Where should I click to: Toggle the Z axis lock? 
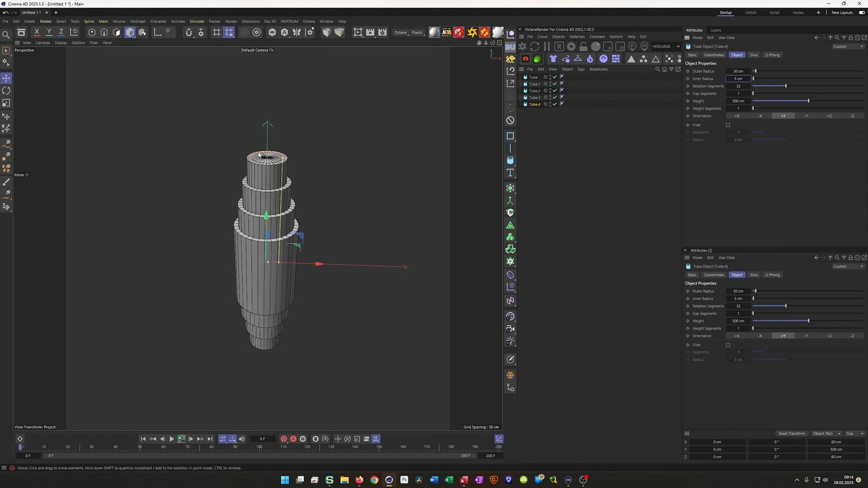[61, 32]
